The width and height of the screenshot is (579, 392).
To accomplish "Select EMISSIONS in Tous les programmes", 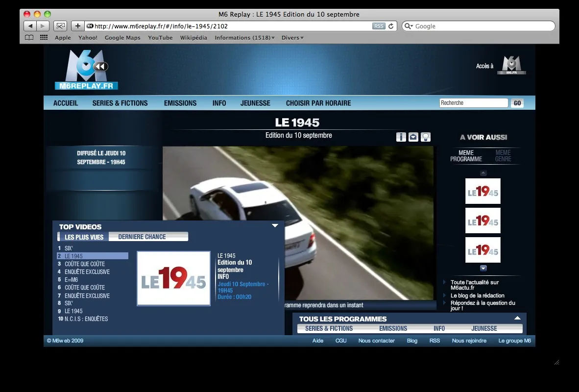I will 393,328.
